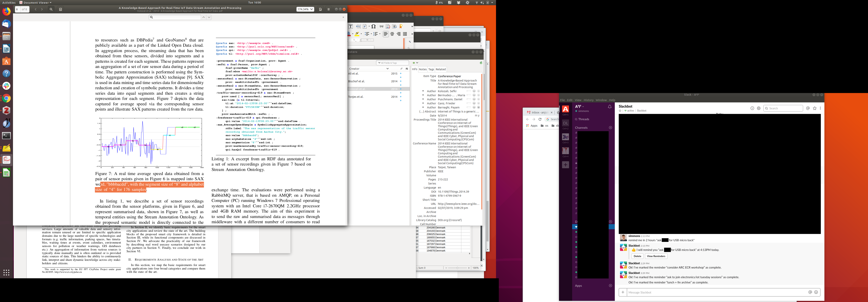Open emoji picker in message box
The height and width of the screenshot is (302, 868).
click(x=816, y=292)
